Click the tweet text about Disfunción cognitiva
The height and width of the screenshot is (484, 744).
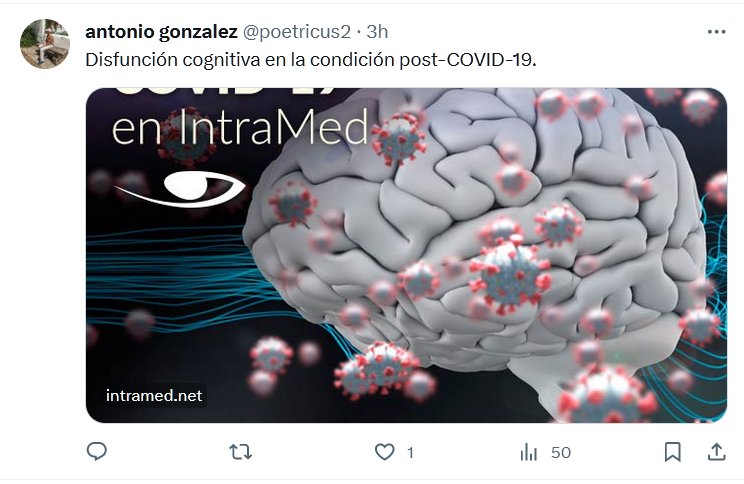click(311, 60)
